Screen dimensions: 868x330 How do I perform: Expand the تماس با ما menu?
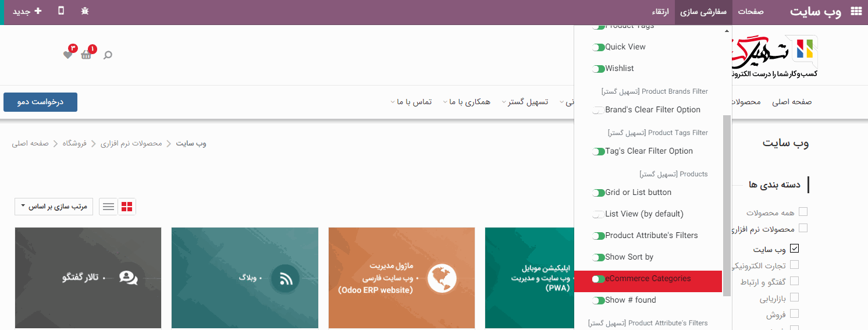[414, 102]
